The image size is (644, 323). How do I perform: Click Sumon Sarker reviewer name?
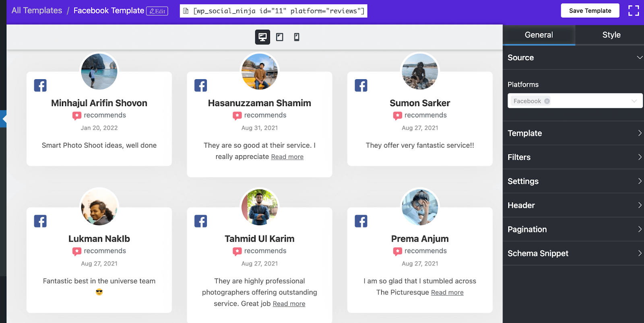[420, 103]
